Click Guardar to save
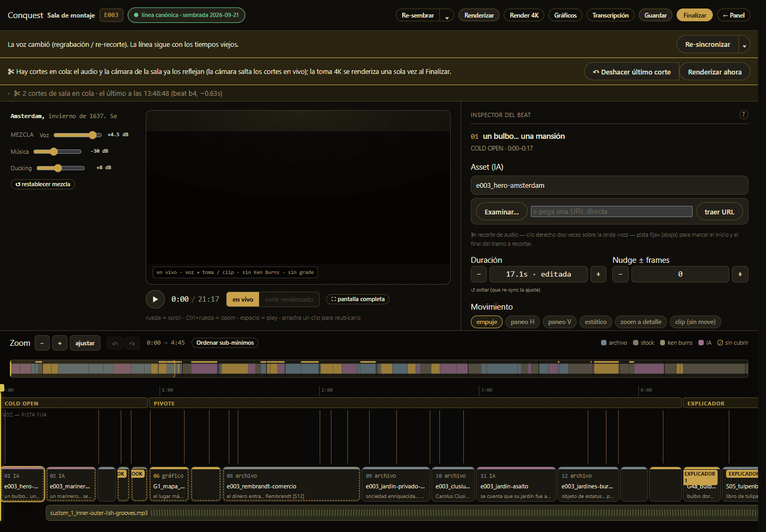The height and width of the screenshot is (532, 766). coord(655,15)
